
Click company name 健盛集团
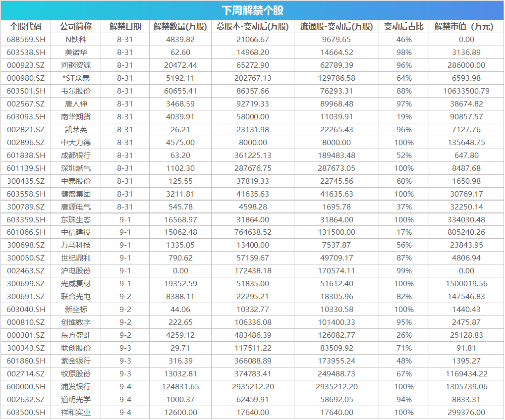76,194
